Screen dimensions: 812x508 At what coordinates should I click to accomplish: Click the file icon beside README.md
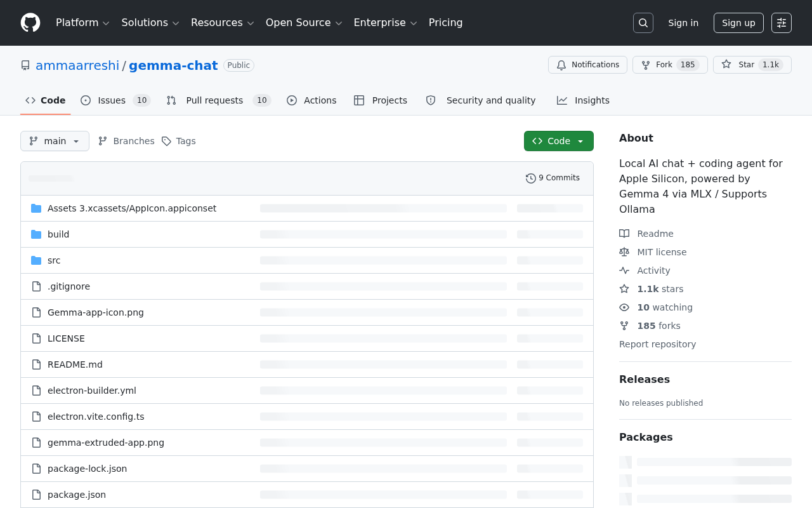36,364
